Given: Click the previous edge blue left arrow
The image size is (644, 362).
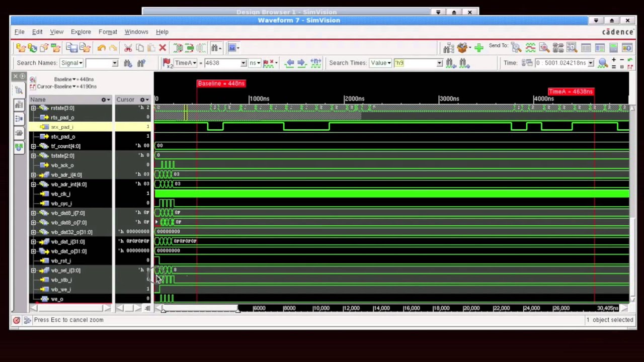Looking at the screenshot, I should pos(289,63).
